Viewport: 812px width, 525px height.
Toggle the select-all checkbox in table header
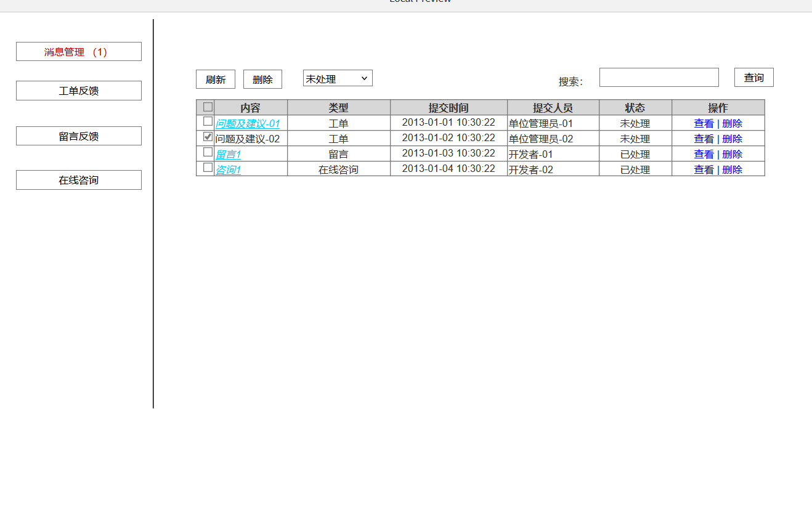coord(208,107)
